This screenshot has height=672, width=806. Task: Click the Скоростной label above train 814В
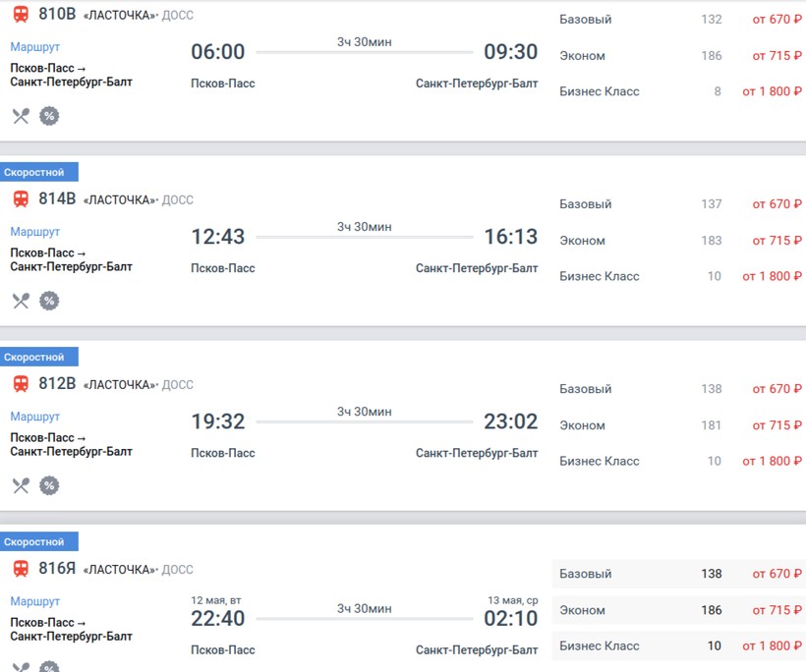(34, 173)
